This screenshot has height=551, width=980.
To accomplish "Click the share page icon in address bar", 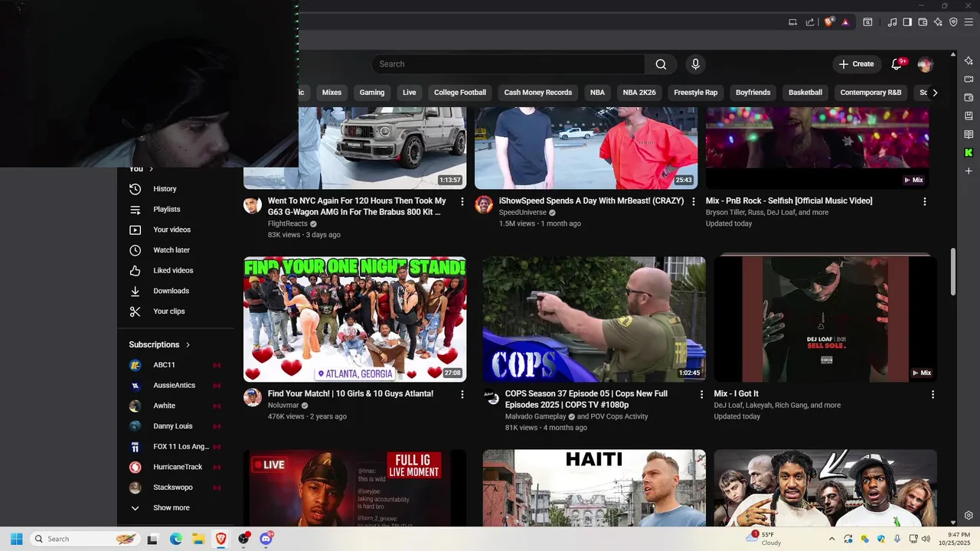I will (x=810, y=22).
